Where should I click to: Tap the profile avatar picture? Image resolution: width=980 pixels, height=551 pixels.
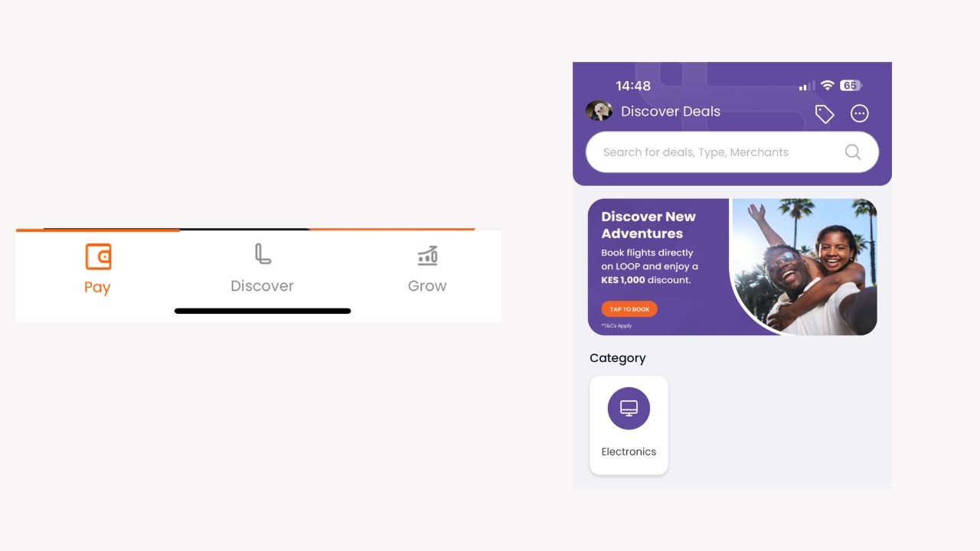(599, 111)
